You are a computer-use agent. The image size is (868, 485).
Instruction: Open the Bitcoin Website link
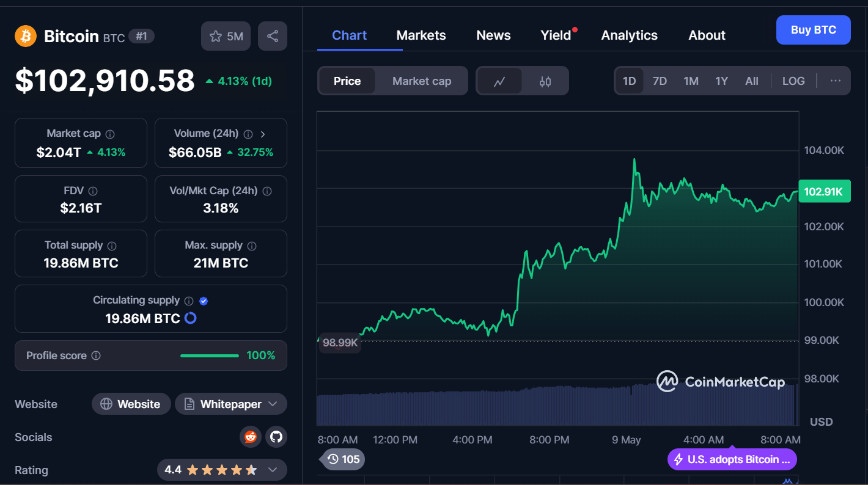click(x=131, y=404)
